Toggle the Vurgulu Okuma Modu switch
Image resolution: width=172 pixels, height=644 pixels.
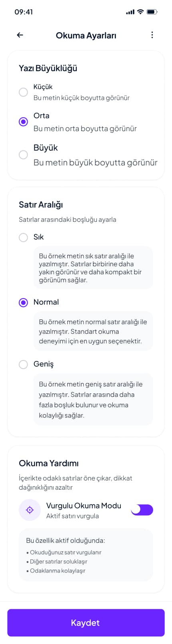point(142,510)
